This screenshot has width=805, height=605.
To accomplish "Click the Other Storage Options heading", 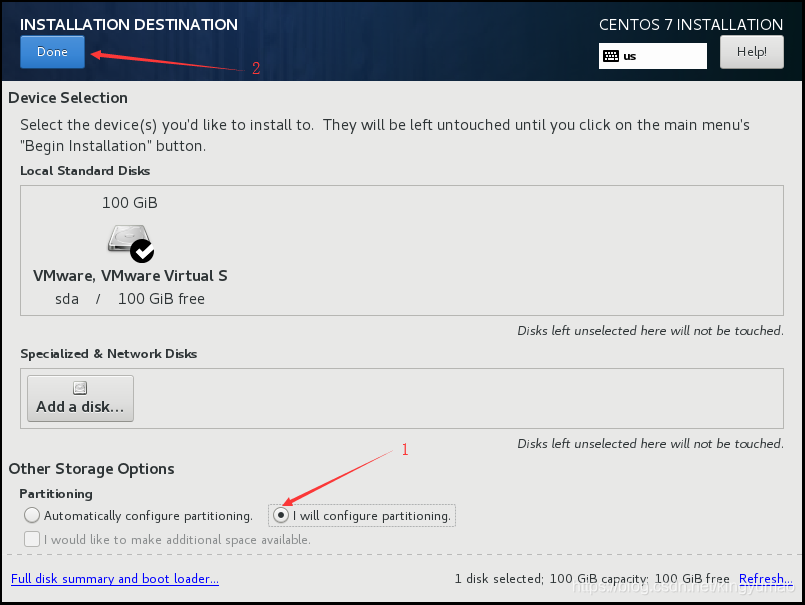I will click(x=91, y=469).
